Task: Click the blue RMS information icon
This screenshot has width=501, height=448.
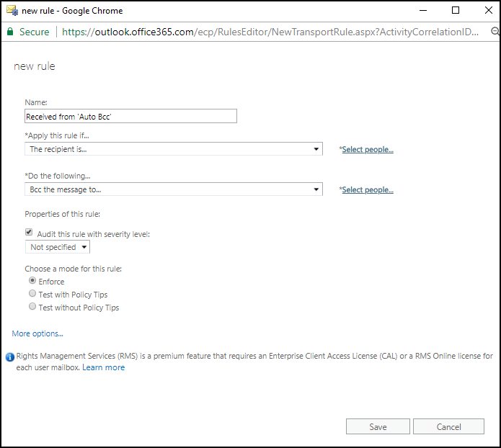Action: 9,357
